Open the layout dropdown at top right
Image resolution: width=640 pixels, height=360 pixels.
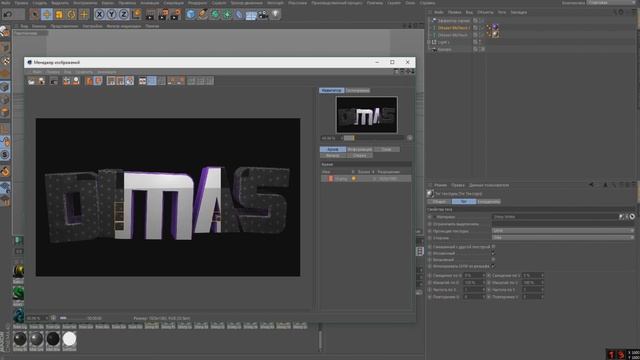click(612, 2)
